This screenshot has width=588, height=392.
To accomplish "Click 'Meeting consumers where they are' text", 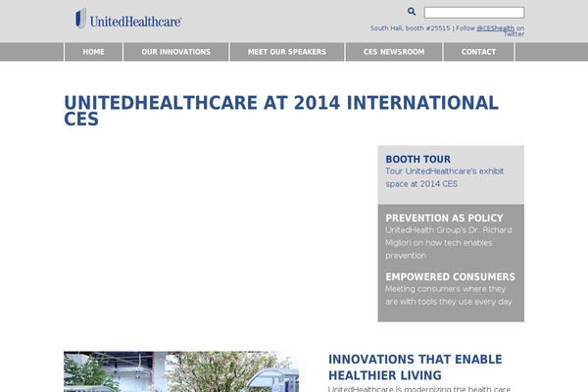I will 449,295.
